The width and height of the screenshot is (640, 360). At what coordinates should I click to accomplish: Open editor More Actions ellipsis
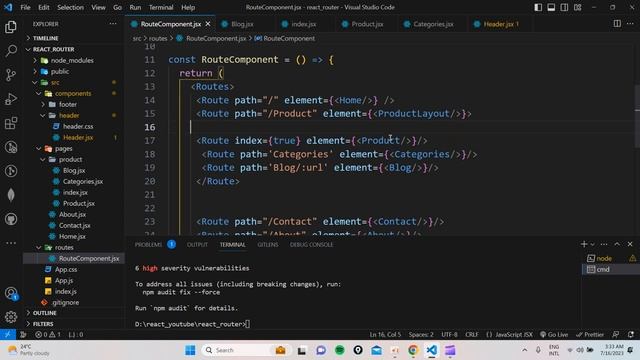click(630, 24)
